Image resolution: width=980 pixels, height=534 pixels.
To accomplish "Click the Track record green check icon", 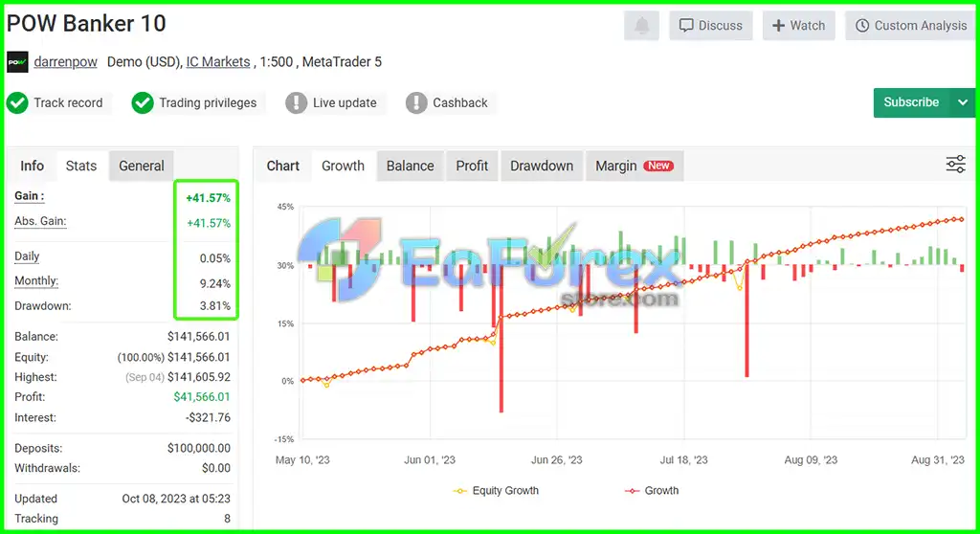I will [17, 103].
